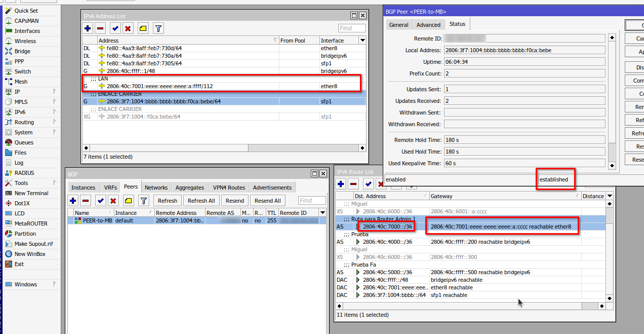Screen dimensions: 644x334
Task: Click the remove (minus) icon in IPv6 Address List
Action: (x=100, y=28)
